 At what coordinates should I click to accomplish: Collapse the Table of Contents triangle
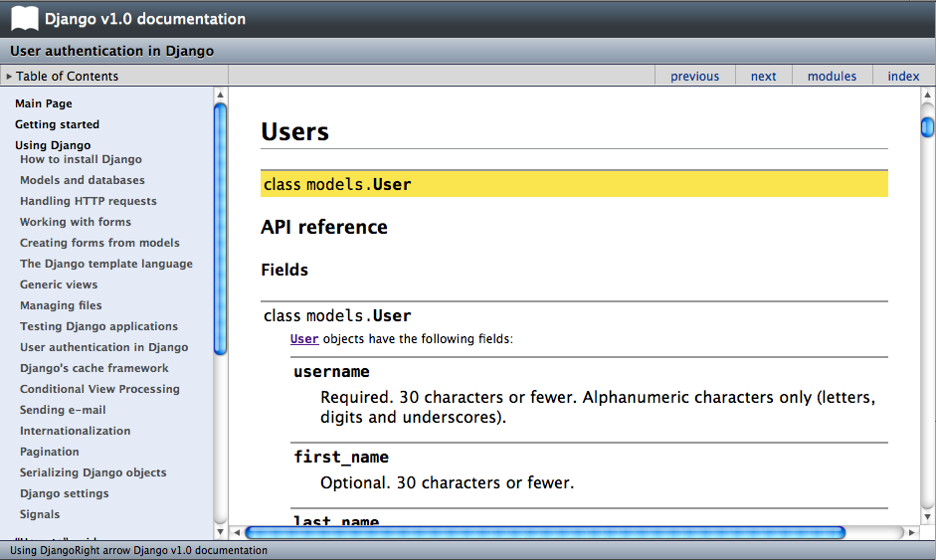click(x=9, y=77)
